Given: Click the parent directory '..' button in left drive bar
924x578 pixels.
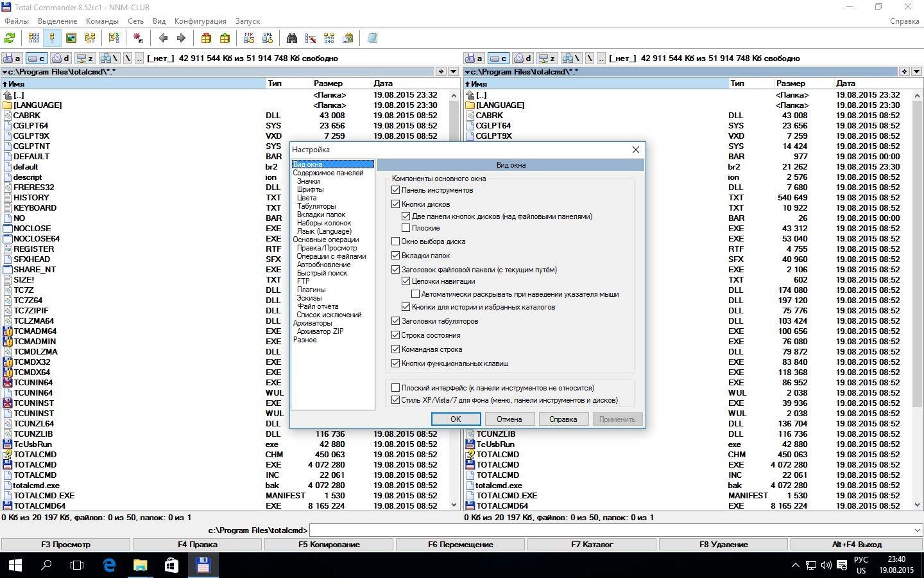Looking at the screenshot, I should tap(139, 58).
